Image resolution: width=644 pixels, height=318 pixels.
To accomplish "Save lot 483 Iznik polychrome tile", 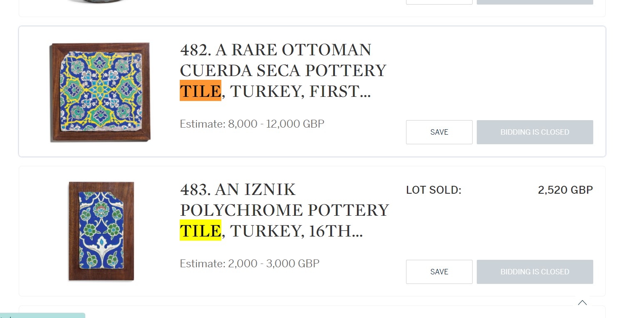I will pyautogui.click(x=439, y=272).
